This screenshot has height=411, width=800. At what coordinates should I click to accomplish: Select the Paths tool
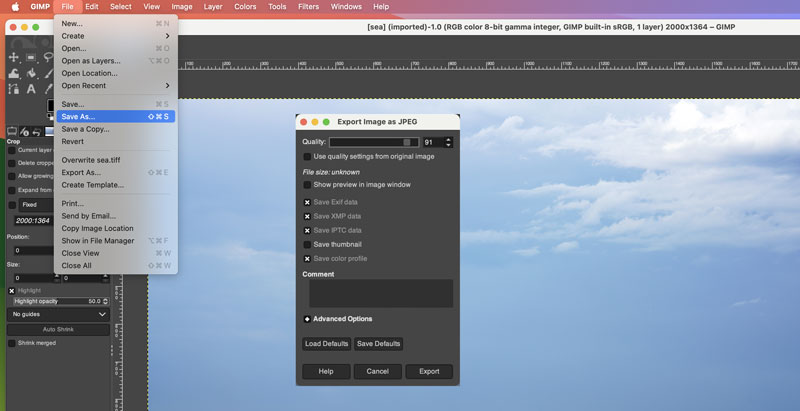tap(13, 89)
